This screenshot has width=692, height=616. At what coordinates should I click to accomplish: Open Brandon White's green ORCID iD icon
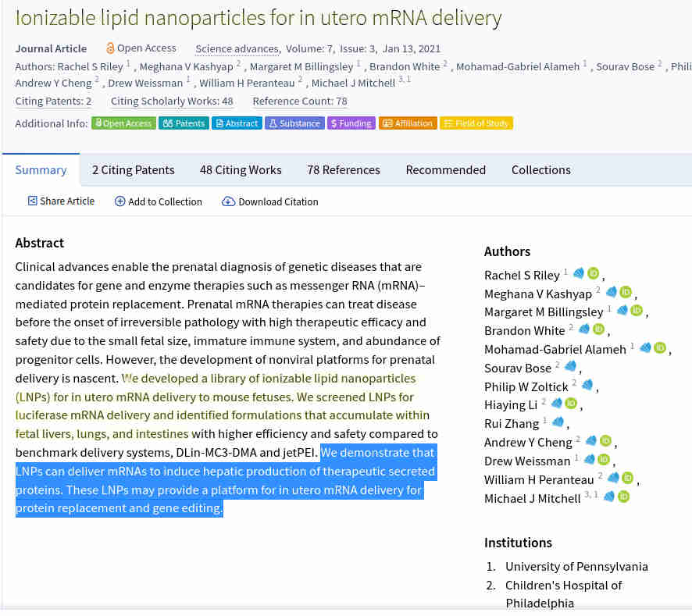click(598, 329)
